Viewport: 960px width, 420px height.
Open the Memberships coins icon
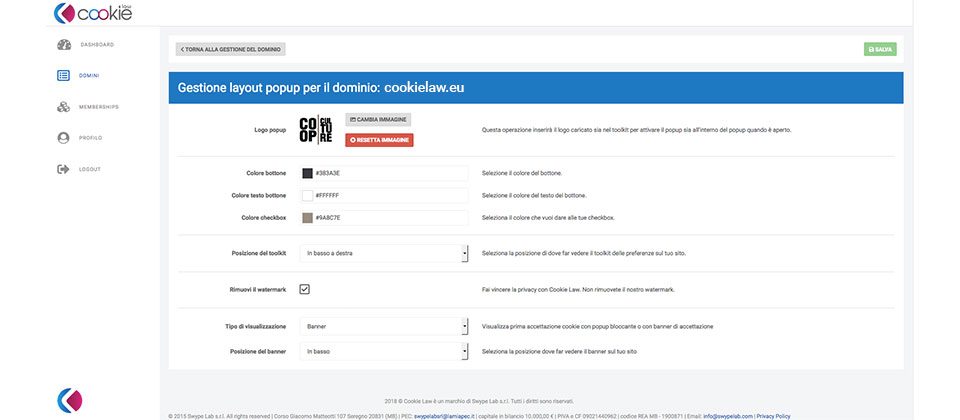(64, 107)
